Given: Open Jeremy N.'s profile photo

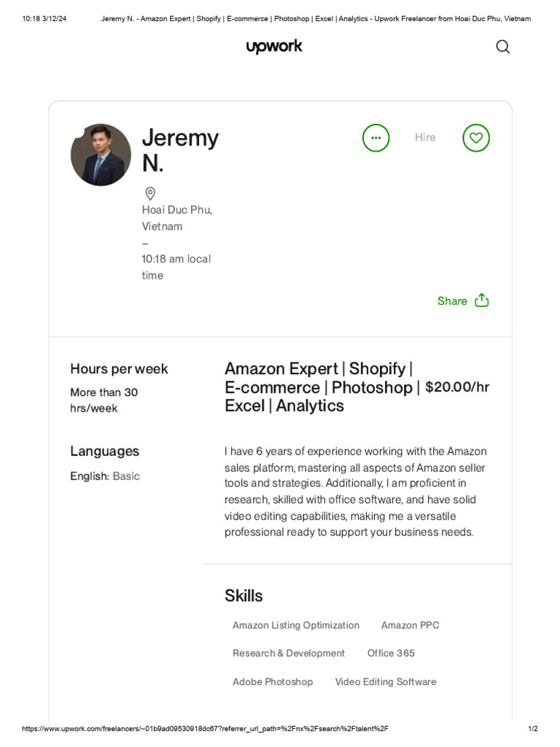Looking at the screenshot, I should coord(101,155).
